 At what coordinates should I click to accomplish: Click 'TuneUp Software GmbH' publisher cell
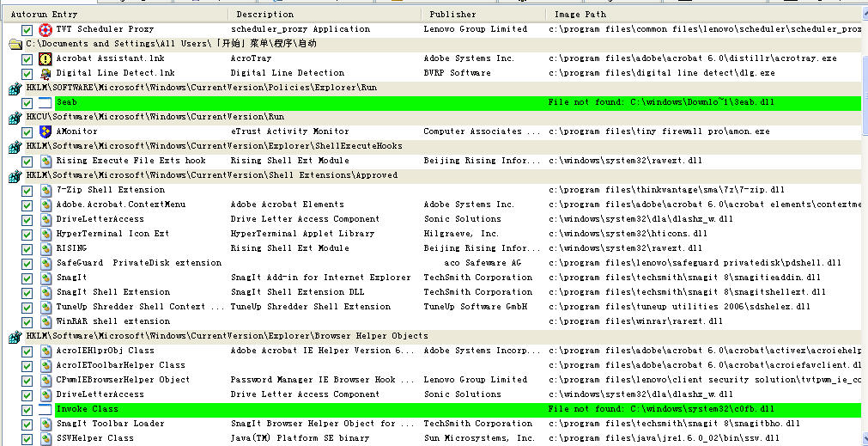coord(476,307)
